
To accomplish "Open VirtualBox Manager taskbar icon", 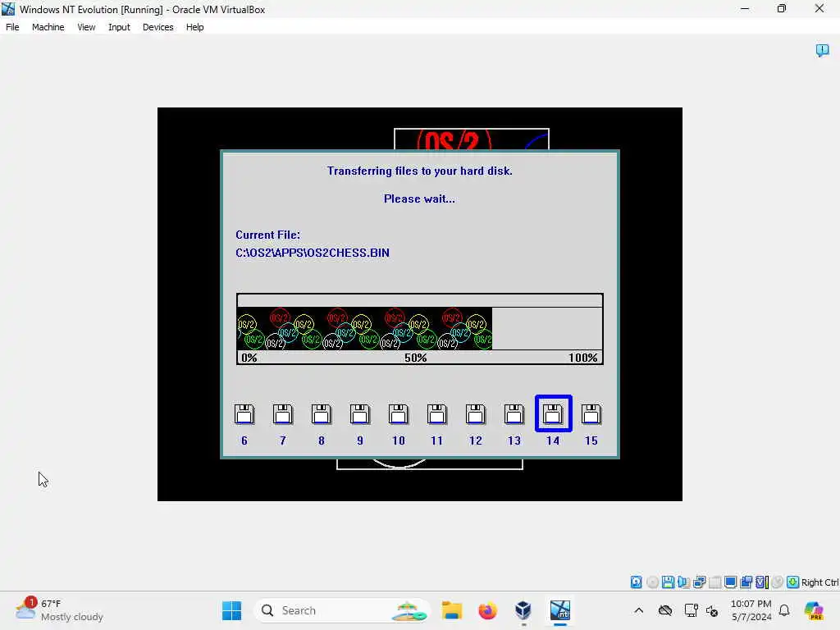I will point(523,610).
